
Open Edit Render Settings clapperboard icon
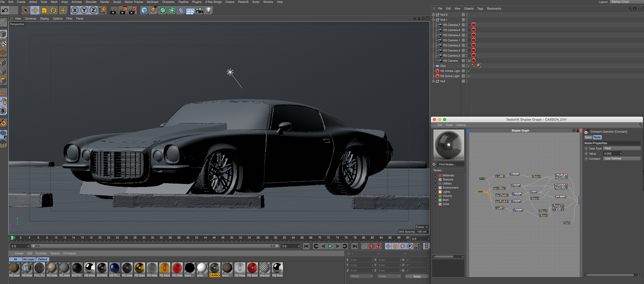click(132, 10)
